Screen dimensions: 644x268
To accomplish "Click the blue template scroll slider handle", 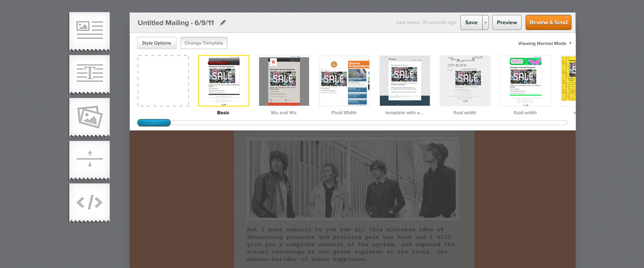I will (154, 123).
